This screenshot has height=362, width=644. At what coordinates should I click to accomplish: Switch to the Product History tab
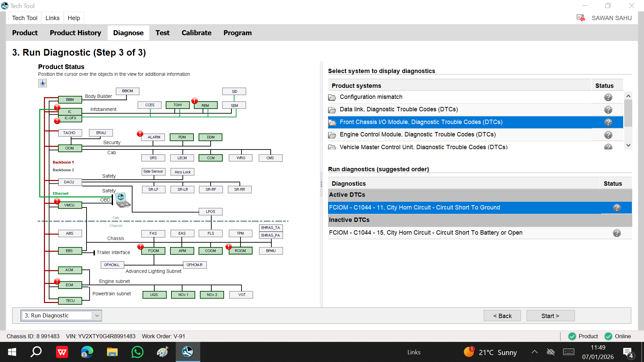point(75,33)
